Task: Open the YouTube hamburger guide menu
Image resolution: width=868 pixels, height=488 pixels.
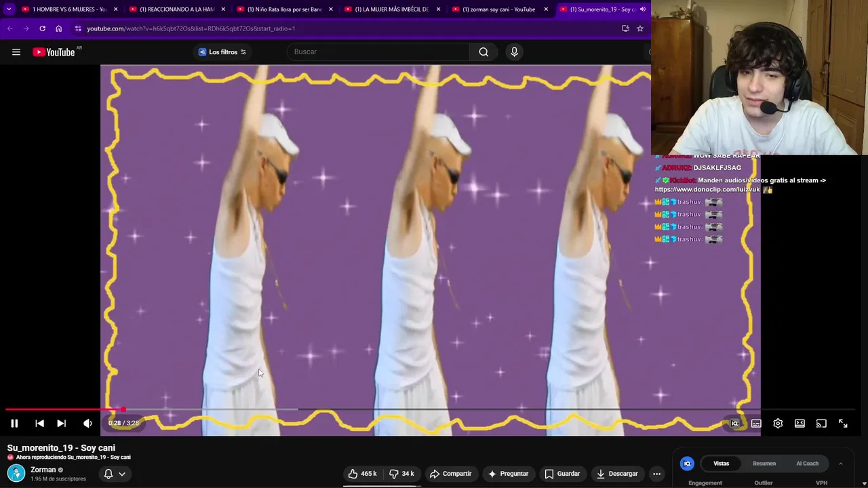Action: tap(16, 52)
